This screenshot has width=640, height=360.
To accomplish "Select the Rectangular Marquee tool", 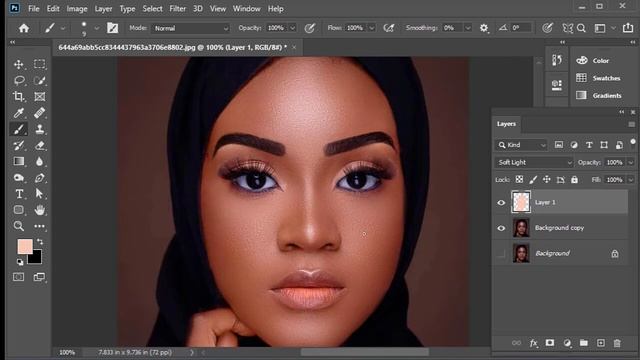I will [40, 64].
